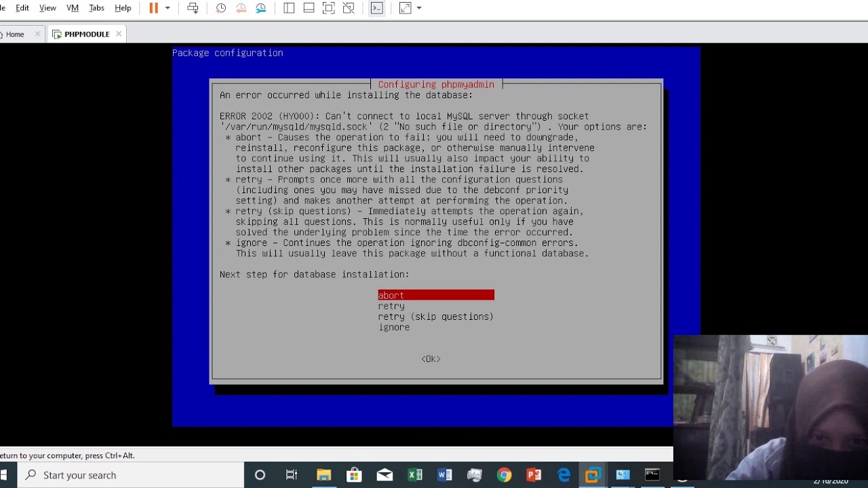Open Command Prompt window from taskbar
The image size is (868, 488).
pyautogui.click(x=652, y=475)
